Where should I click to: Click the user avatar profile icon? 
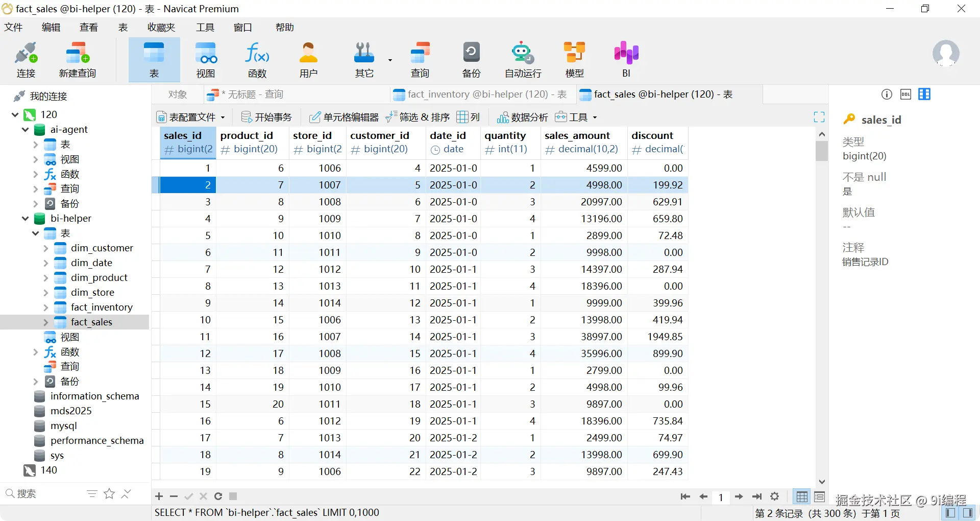coord(946,54)
